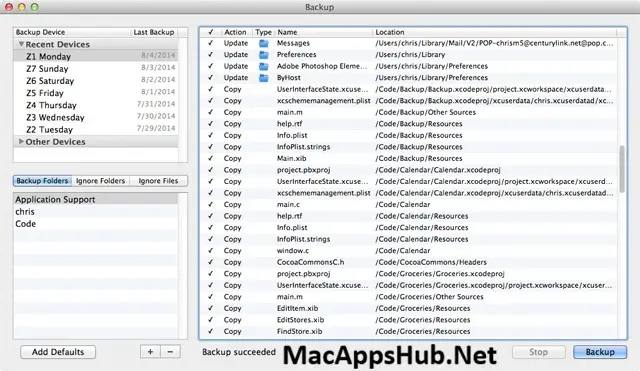Viewport: 640px width, 371px height.
Task: Select the Z4 Thursday device
Action: pyautogui.click(x=96, y=105)
